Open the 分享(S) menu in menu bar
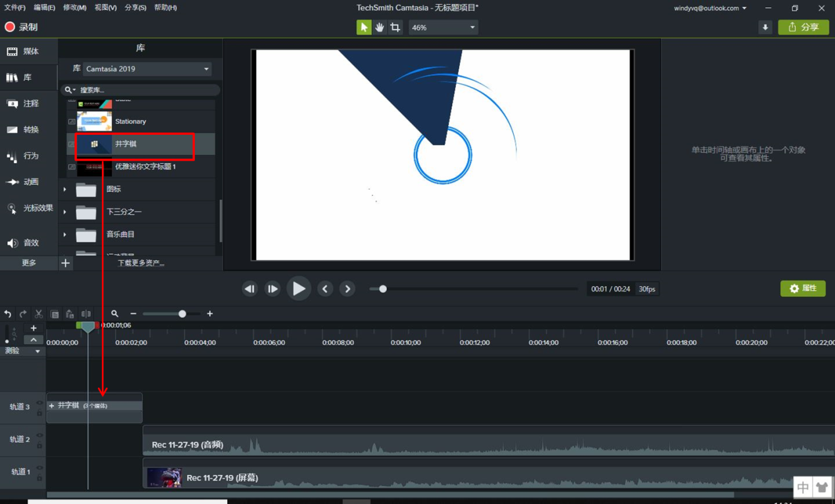 pos(136,8)
